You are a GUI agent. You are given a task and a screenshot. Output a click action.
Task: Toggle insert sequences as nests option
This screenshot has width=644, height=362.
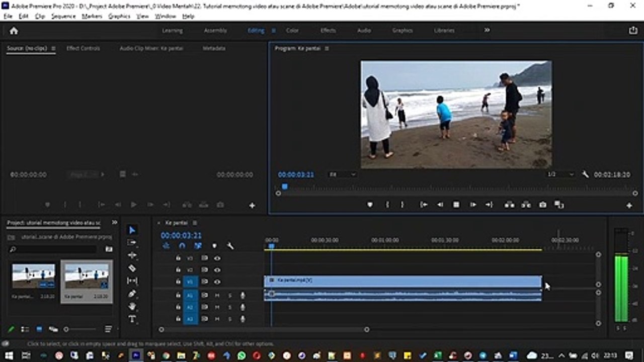(166, 246)
